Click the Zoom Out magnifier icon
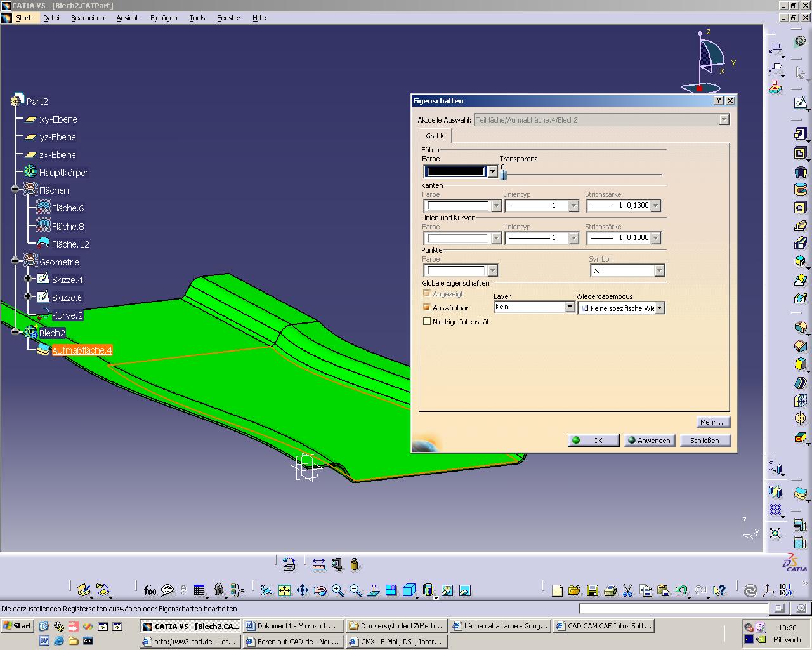The height and width of the screenshot is (650, 812). pyautogui.click(x=355, y=590)
